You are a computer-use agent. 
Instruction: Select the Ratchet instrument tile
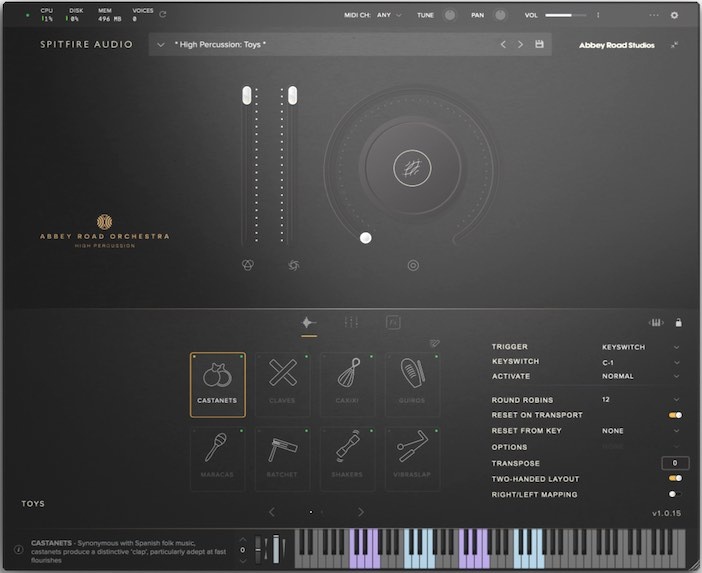coord(283,459)
